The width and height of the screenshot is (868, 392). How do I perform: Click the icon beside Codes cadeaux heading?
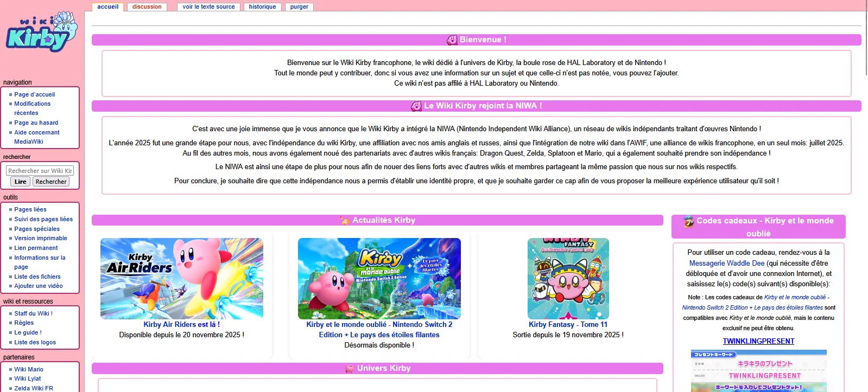(688, 221)
